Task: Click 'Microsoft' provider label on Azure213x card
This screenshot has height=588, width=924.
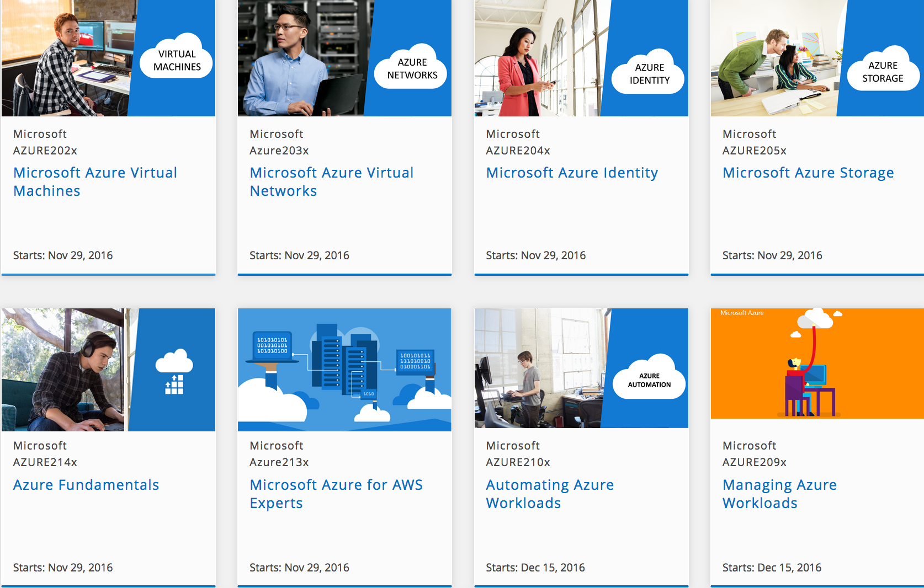Action: point(277,446)
